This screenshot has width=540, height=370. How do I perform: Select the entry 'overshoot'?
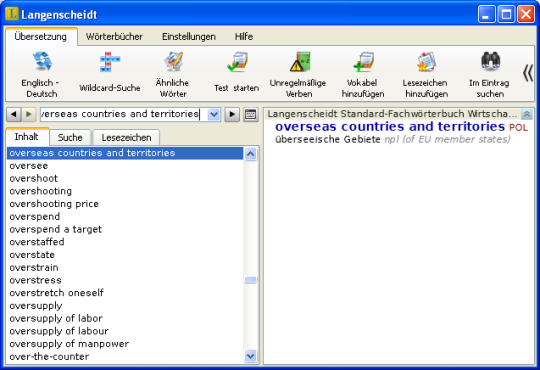125,178
